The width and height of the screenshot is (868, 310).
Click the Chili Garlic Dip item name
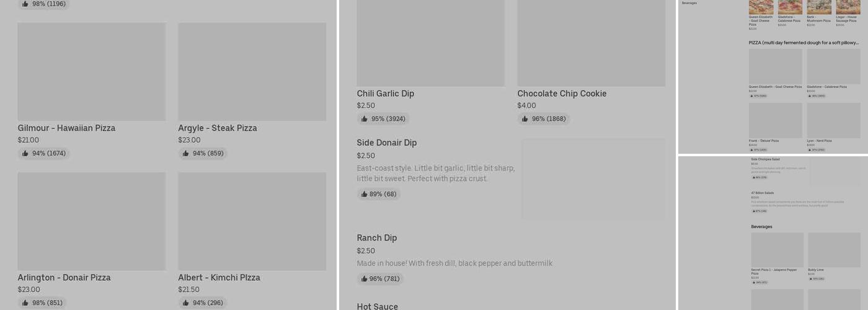385,94
